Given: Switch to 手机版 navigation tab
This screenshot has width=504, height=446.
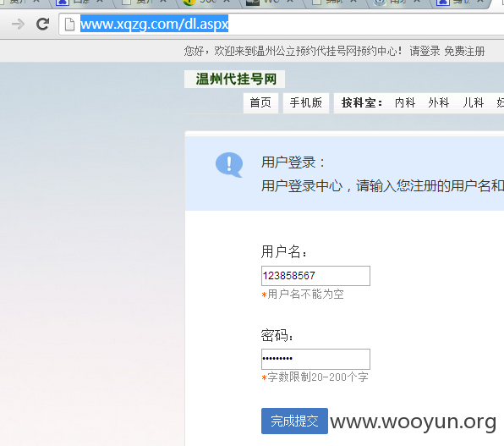Looking at the screenshot, I should (x=305, y=103).
